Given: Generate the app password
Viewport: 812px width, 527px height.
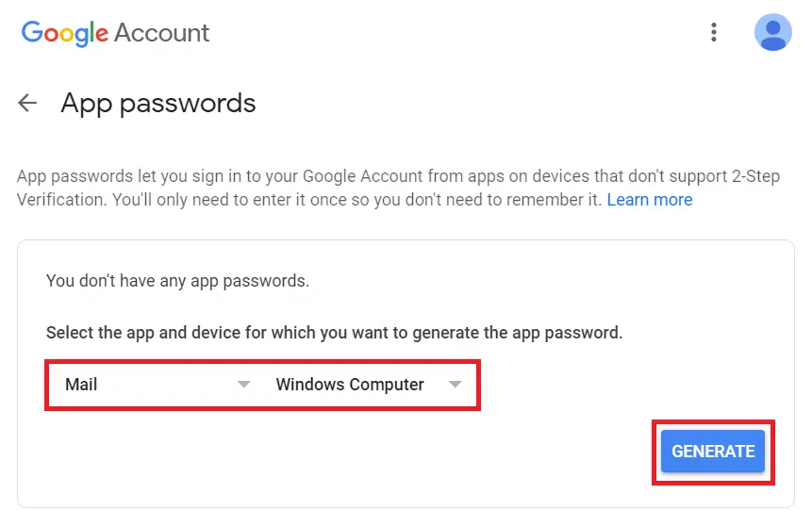Looking at the screenshot, I should click(713, 451).
